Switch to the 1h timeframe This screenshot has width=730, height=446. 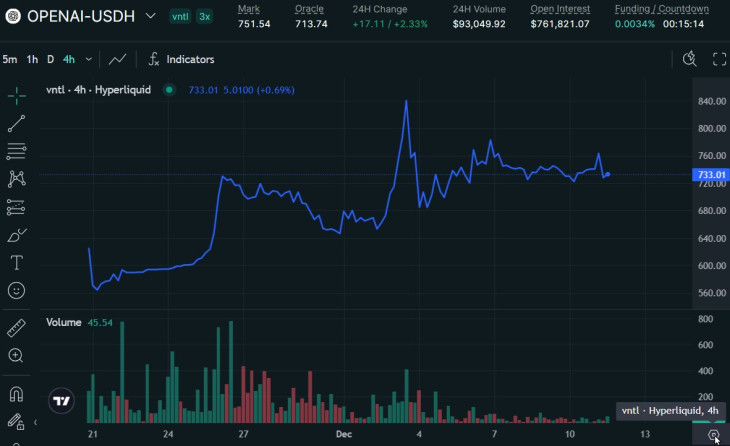click(32, 59)
